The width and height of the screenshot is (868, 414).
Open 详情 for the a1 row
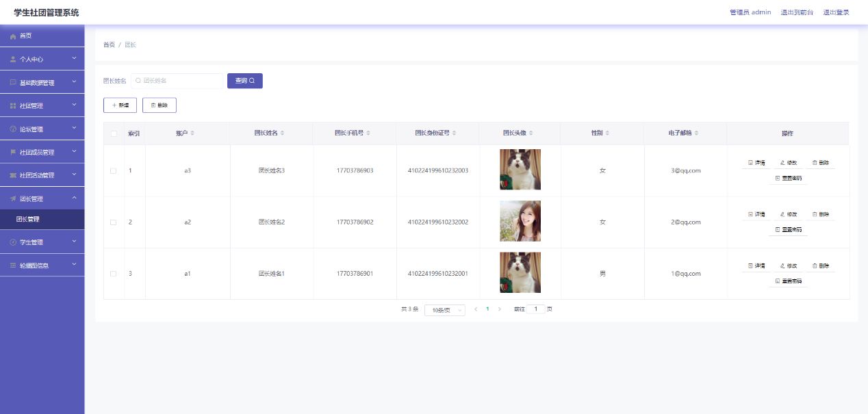[756, 266]
